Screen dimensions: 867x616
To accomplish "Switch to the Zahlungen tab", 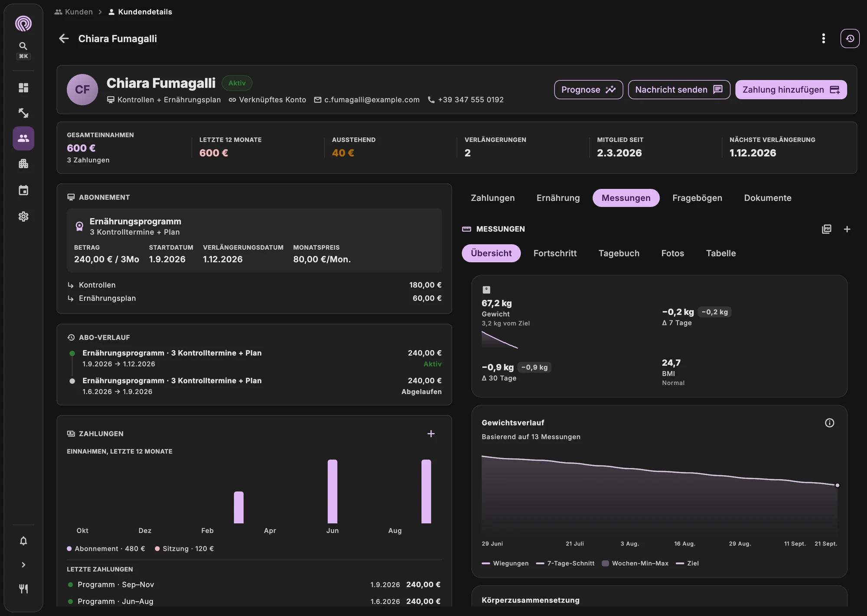I will coord(493,198).
